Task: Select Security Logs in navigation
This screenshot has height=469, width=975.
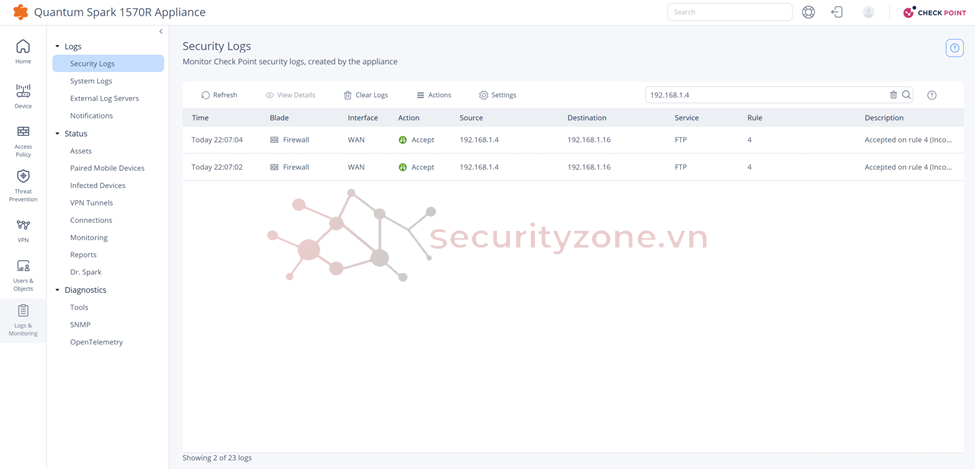Action: 108,63
